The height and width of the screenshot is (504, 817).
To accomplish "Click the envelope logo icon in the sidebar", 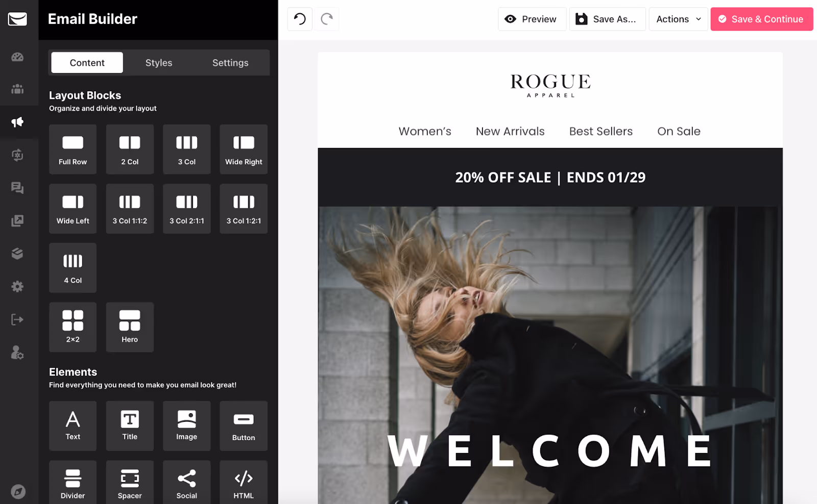I will tap(17, 19).
